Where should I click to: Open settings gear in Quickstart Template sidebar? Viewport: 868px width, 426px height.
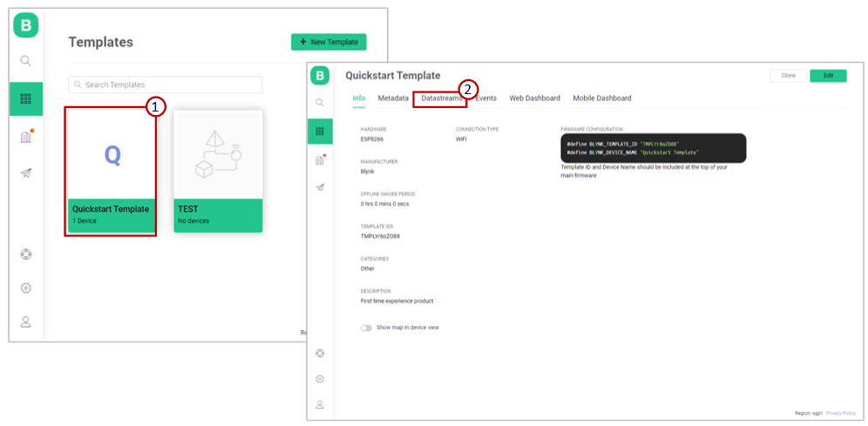[x=320, y=379]
